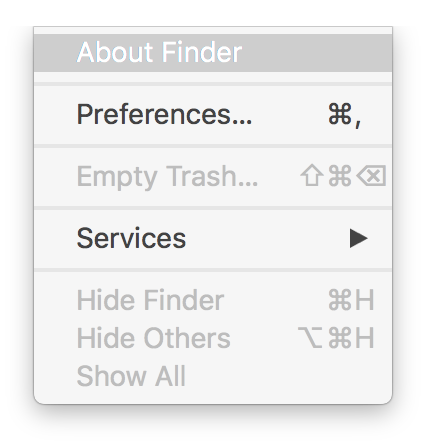
Task: Click the Delete key glyph beside Empty Trash
Action: [x=371, y=175]
